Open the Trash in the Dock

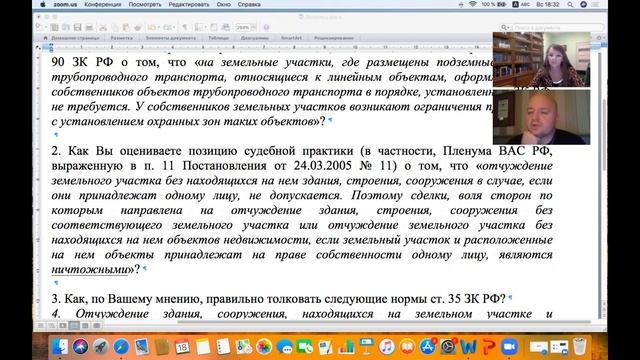580,347
